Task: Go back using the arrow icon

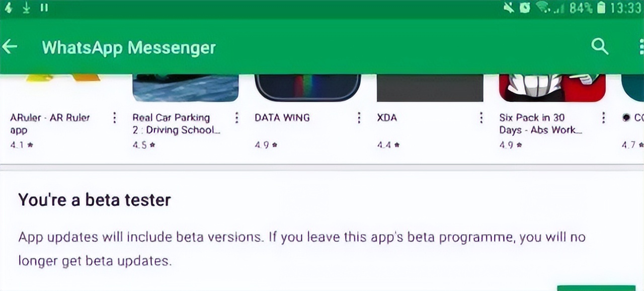Action: pos(10,47)
